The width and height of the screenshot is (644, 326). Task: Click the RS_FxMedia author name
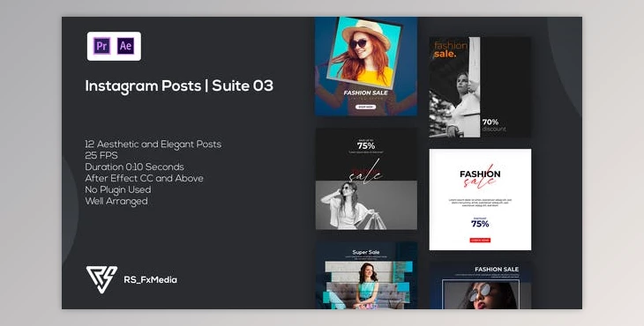tap(150, 280)
